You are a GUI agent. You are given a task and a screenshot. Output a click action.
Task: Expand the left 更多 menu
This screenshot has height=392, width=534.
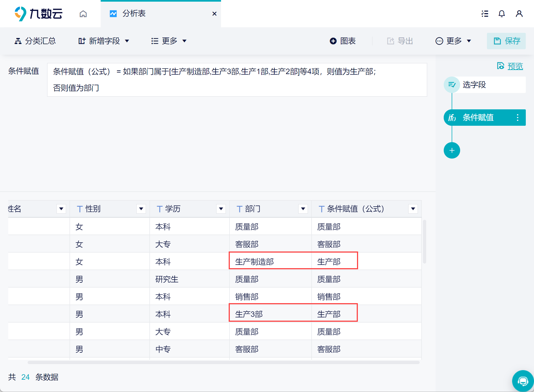169,41
